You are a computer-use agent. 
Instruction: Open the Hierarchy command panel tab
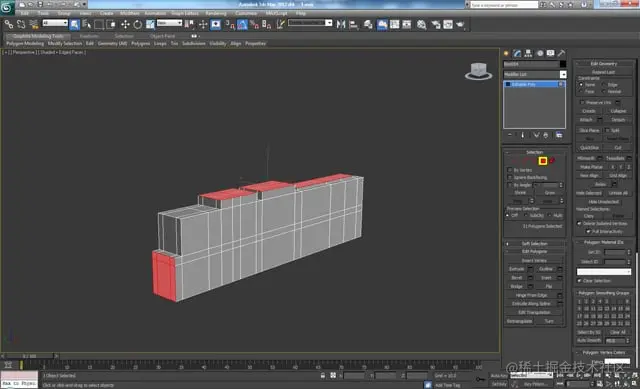pyautogui.click(x=528, y=53)
